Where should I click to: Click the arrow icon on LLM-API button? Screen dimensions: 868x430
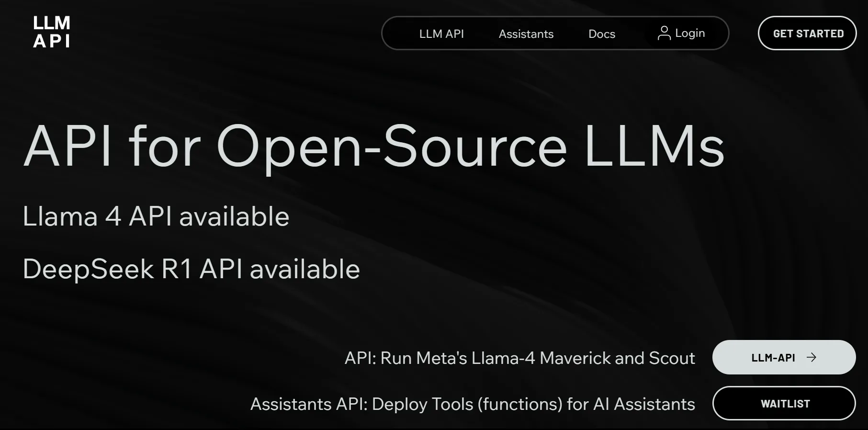click(x=812, y=357)
